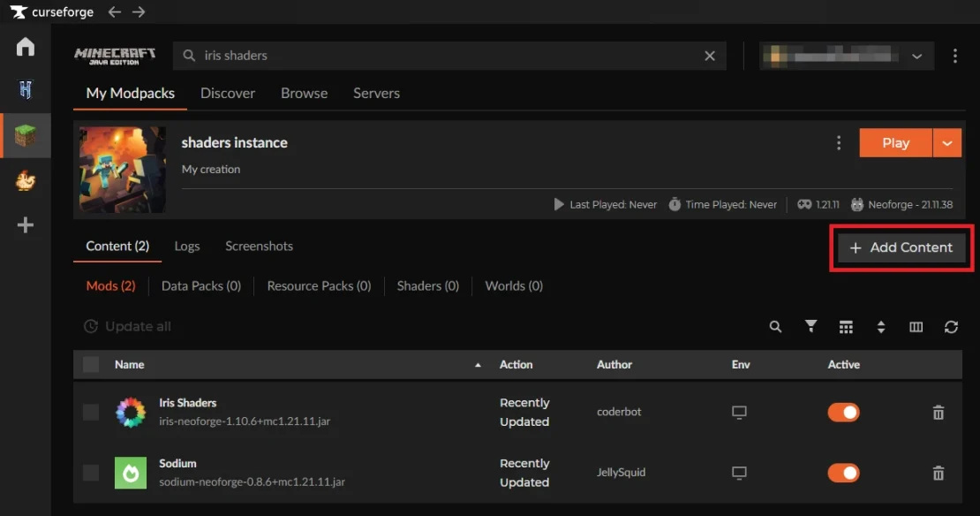Image resolution: width=980 pixels, height=516 pixels.
Task: Open the app's three-dot menu at top right
Action: coord(955,56)
